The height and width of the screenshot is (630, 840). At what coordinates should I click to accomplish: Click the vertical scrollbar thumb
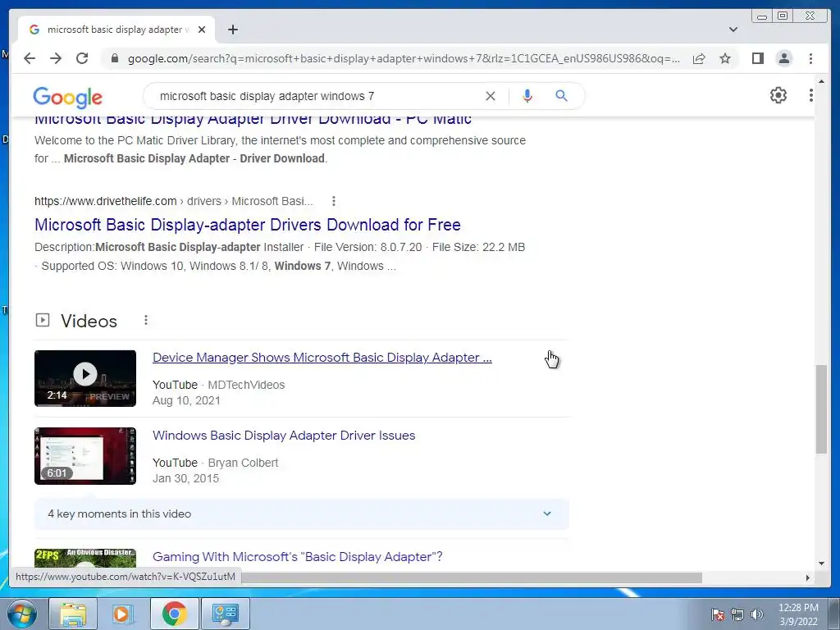click(821, 409)
